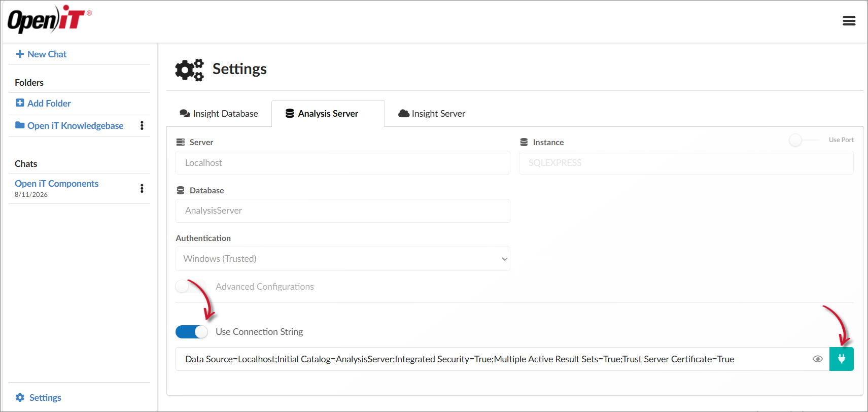Click the Instance input field
Viewport: 868px width, 412px height.
(686, 163)
